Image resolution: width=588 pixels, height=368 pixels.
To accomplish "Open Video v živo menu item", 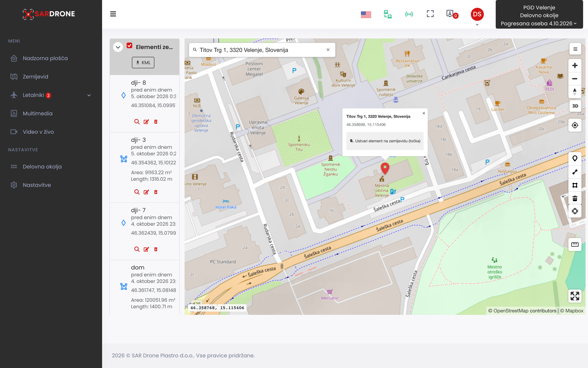I will click(x=38, y=132).
